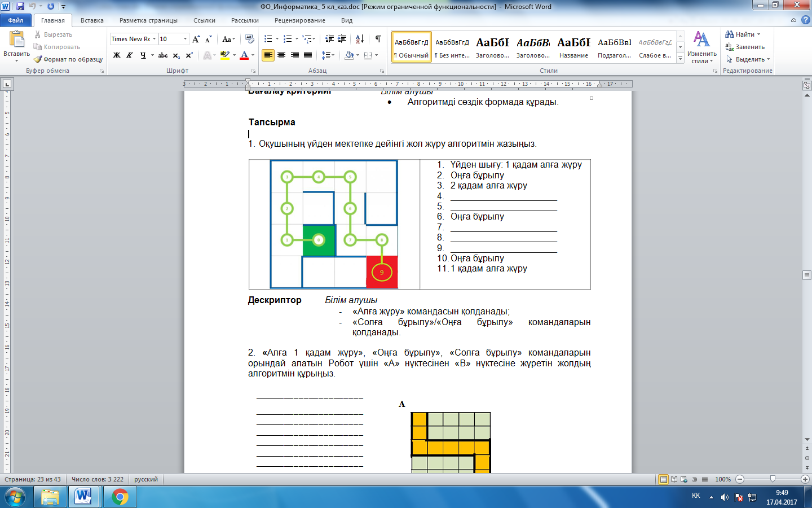Justify the paragraph text
Viewport: 812px width, 508px height.
coord(308,55)
